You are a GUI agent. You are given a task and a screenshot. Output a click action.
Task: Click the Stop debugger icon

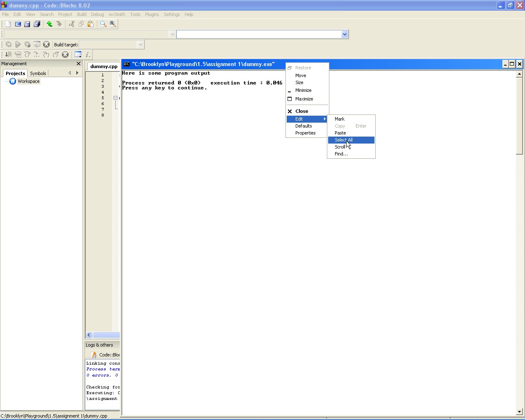65,55
